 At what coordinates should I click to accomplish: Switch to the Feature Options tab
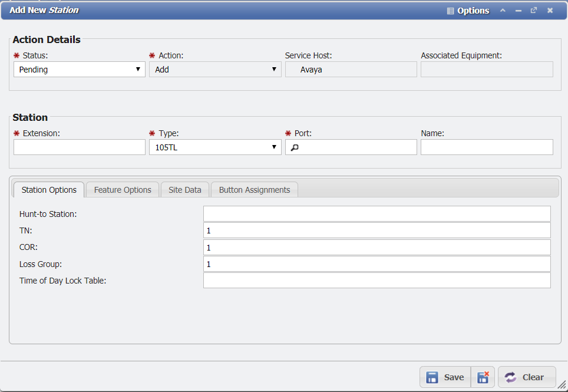[x=122, y=189]
